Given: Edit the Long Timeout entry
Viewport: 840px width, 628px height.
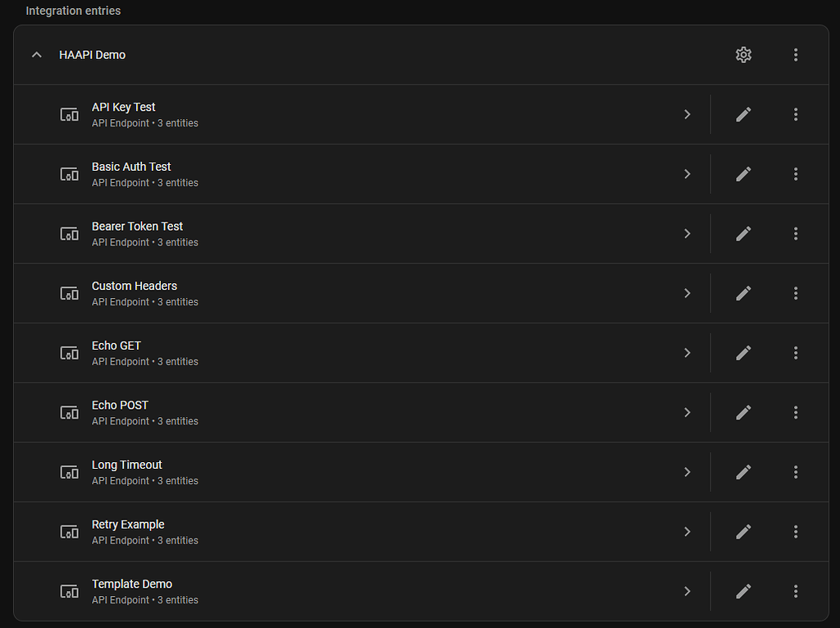Looking at the screenshot, I should point(743,472).
